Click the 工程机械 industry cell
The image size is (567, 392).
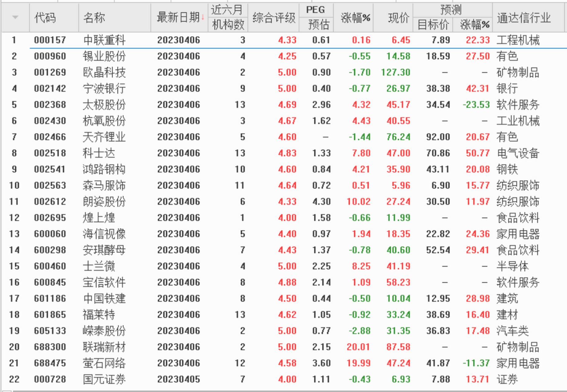(518, 40)
